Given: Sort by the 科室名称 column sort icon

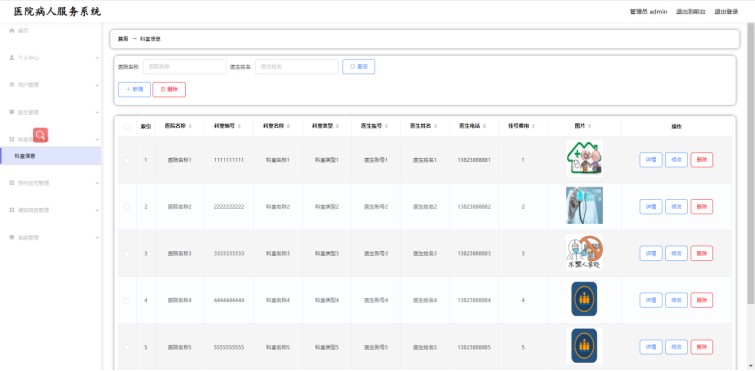Looking at the screenshot, I should (x=288, y=126).
